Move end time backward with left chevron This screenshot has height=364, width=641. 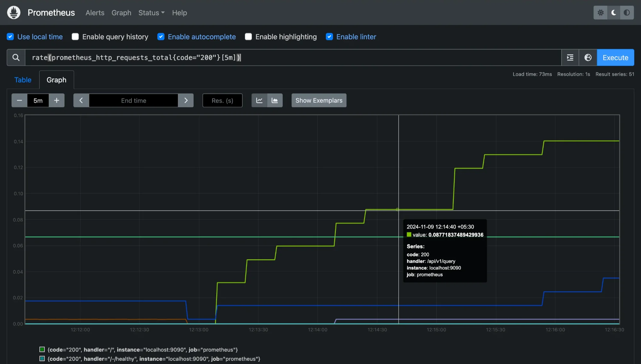tap(81, 101)
